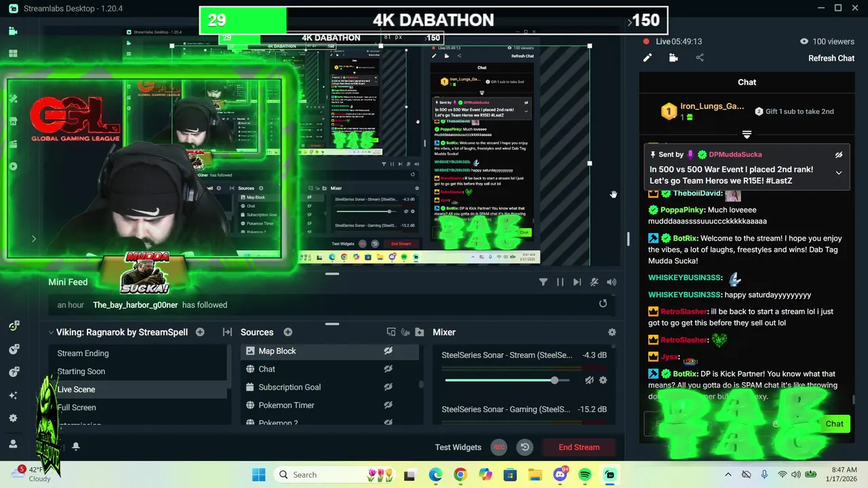This screenshot has height=488, width=868.
Task: Open the sources add-folder icon
Action: (419, 332)
